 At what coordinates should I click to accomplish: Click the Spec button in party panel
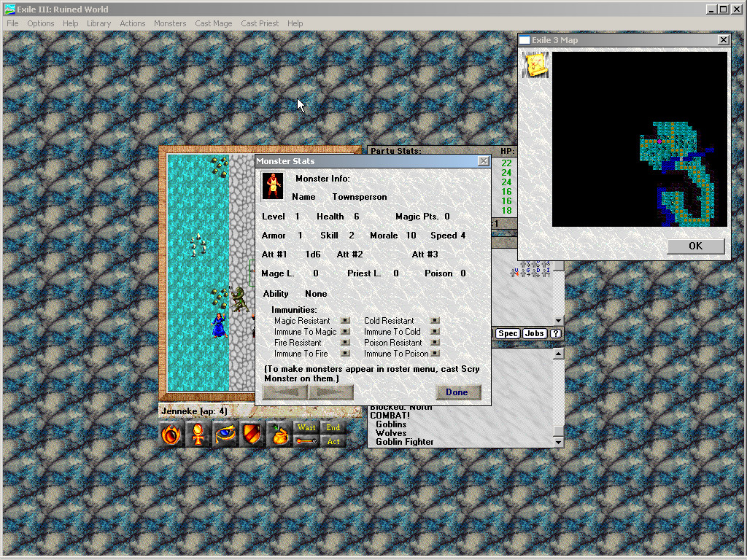pyautogui.click(x=508, y=333)
